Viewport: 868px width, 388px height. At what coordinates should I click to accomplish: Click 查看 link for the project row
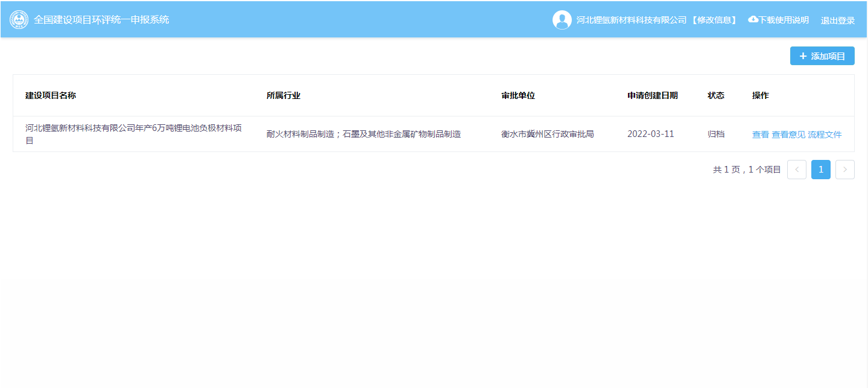click(x=760, y=135)
